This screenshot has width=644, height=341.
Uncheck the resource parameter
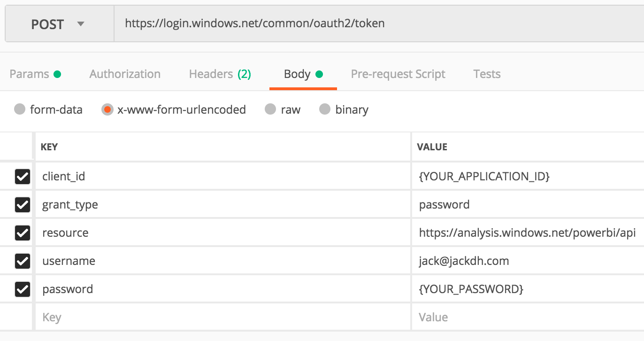tap(23, 232)
